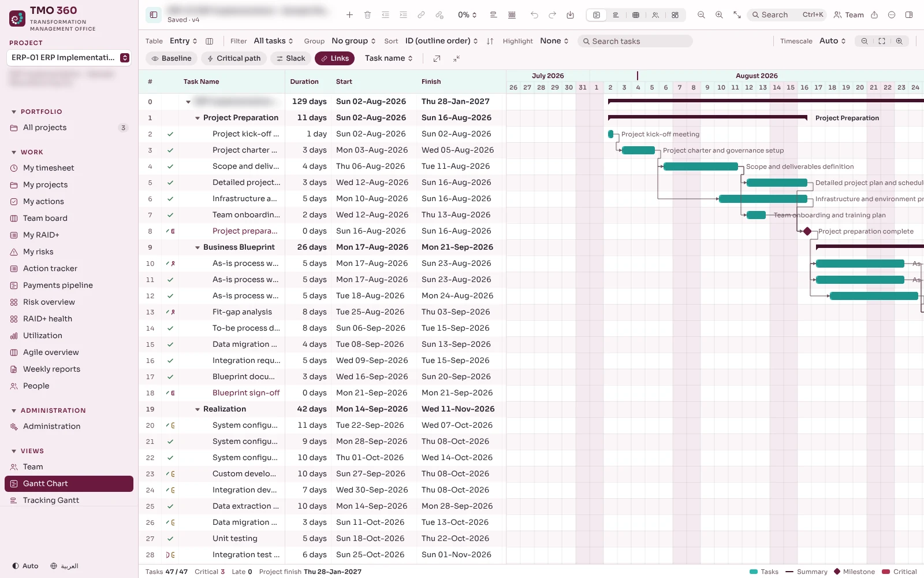Image resolution: width=924 pixels, height=578 pixels.
Task: Outdent the selected task
Action: (x=385, y=15)
